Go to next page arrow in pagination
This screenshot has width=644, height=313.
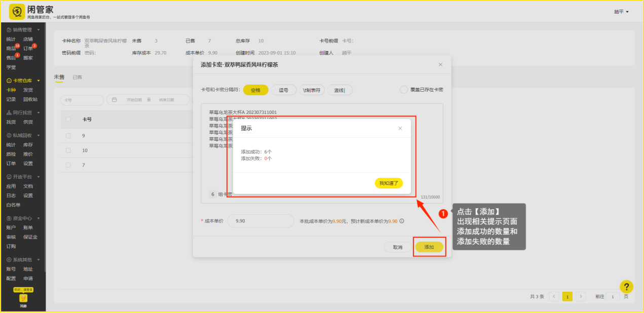(x=581, y=296)
